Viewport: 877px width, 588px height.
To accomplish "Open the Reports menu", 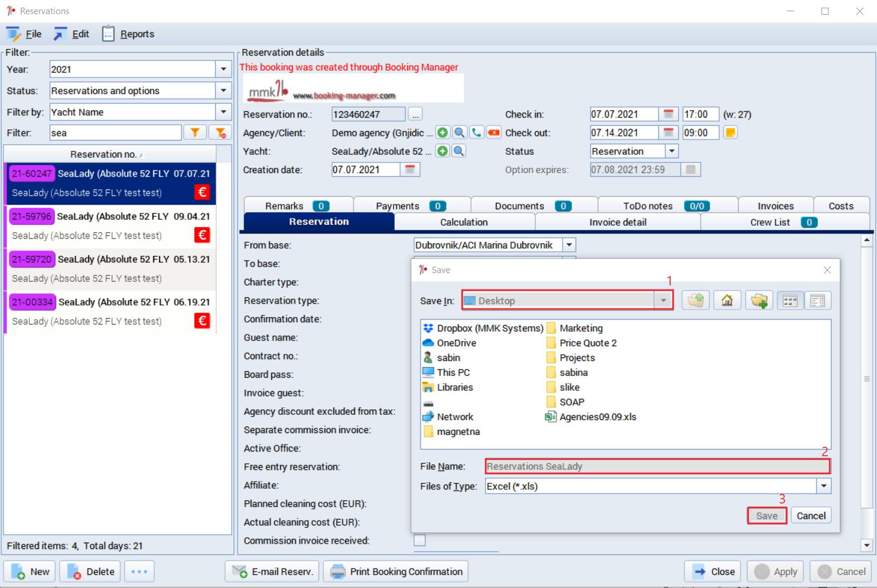I will point(128,34).
